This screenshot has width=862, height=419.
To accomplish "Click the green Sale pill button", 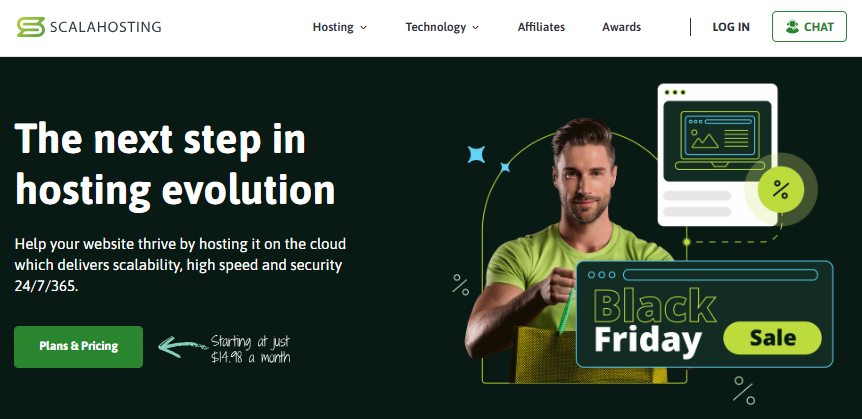I will coord(772,338).
